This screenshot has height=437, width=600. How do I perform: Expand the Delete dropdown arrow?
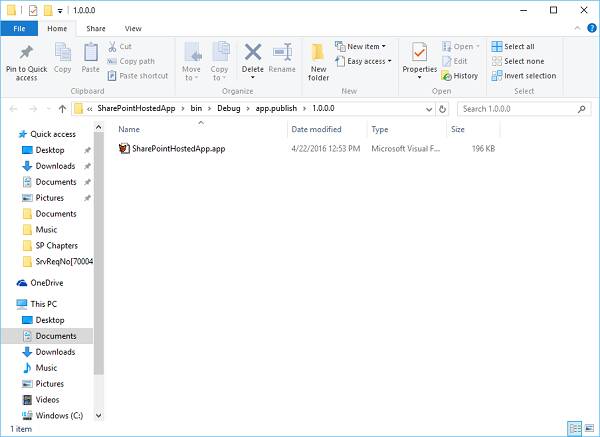tap(253, 78)
